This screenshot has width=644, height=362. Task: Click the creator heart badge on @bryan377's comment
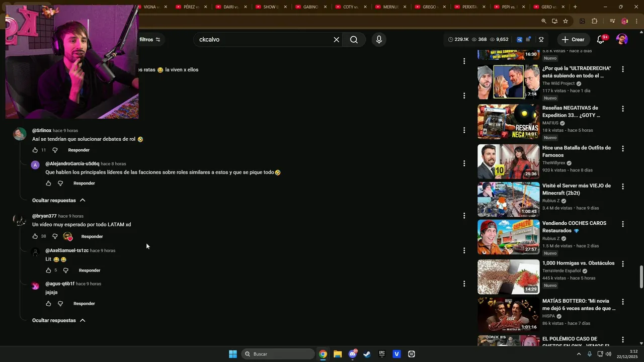[x=67, y=236]
